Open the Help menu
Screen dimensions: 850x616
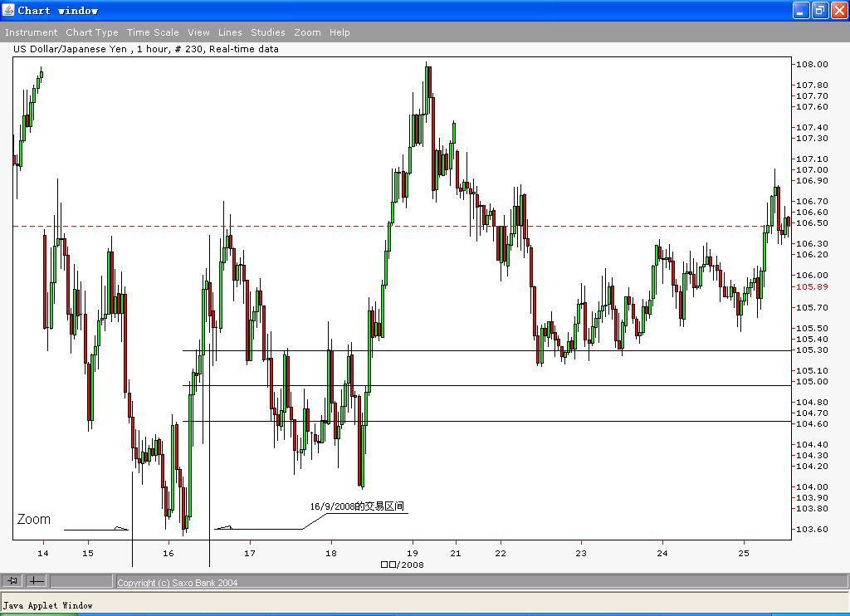click(x=340, y=32)
